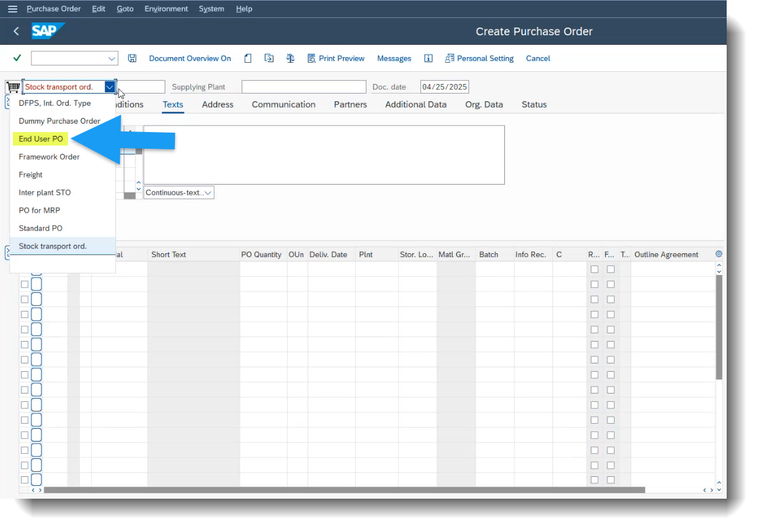Select Inter plant STO option
Viewport: 760px width, 532px height.
point(63,192)
